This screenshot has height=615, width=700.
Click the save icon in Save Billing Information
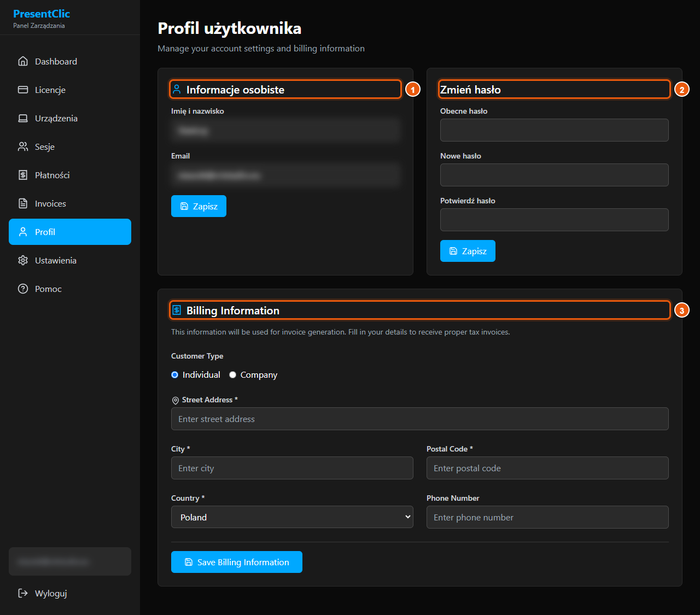point(189,562)
